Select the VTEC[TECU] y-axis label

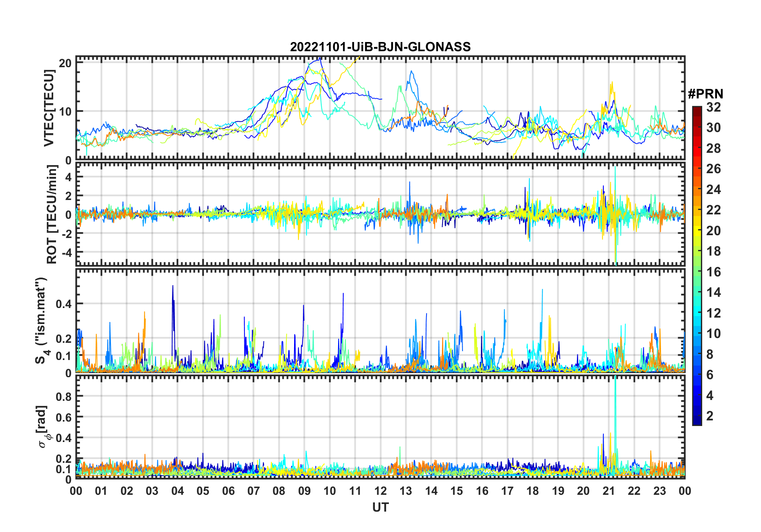click(x=49, y=108)
